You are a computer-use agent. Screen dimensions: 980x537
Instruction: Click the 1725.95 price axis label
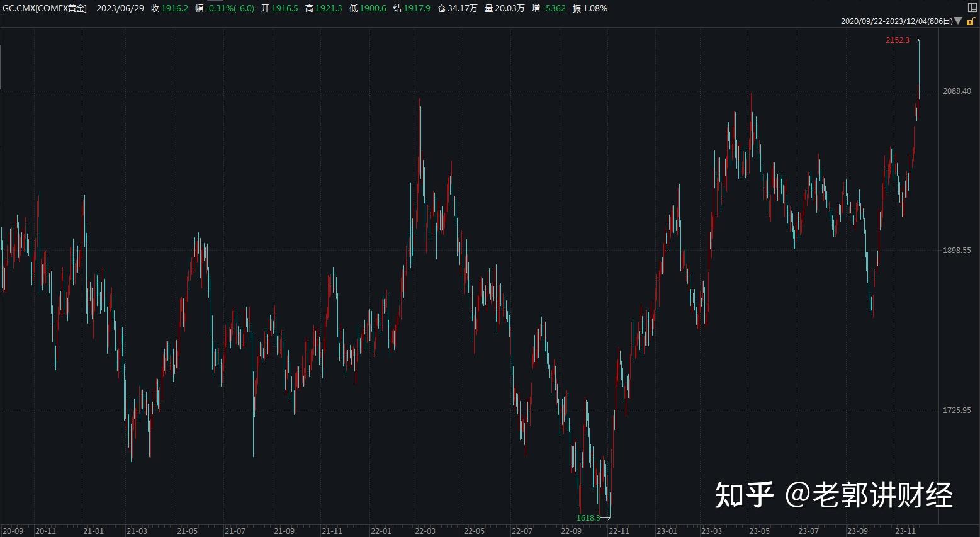tap(957, 410)
